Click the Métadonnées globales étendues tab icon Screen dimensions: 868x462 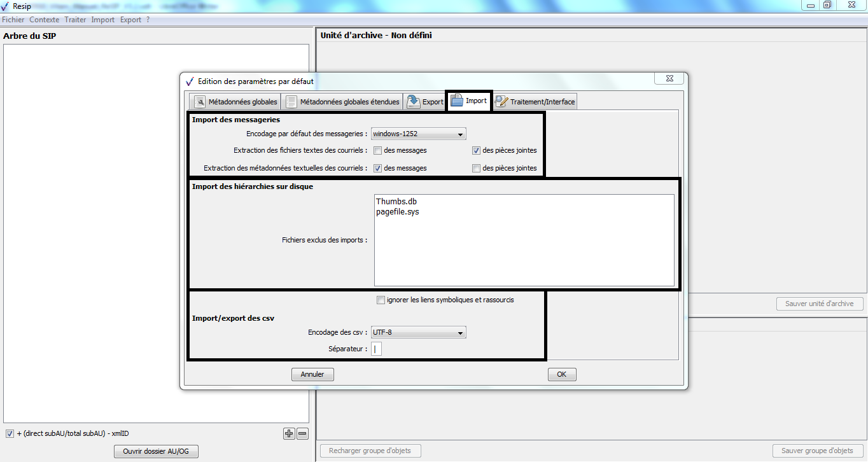pos(291,102)
